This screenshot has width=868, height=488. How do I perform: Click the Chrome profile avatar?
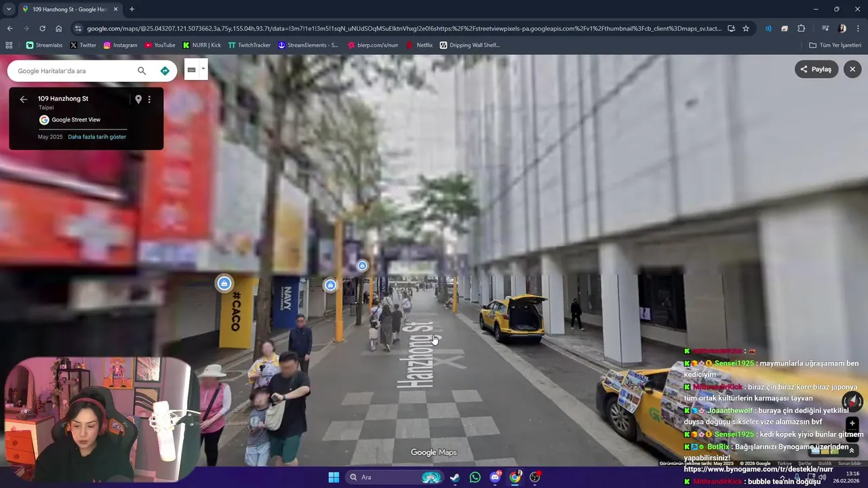pyautogui.click(x=842, y=28)
